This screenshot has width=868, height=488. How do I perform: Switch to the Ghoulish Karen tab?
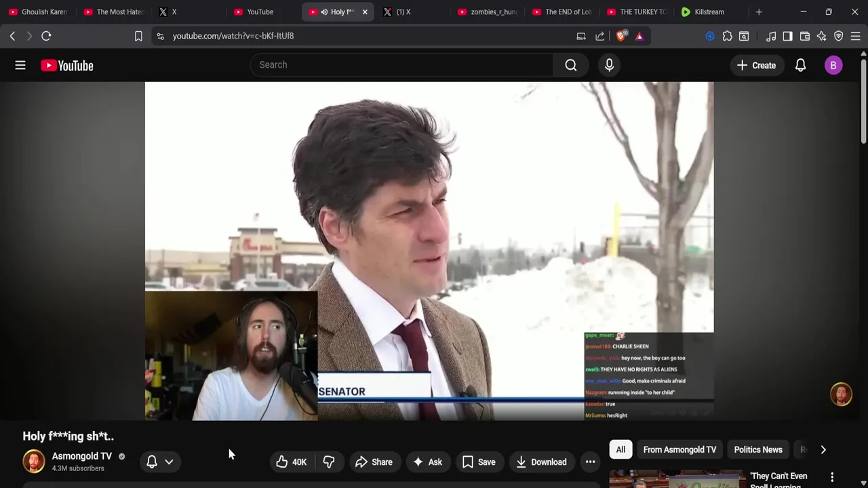click(x=37, y=12)
